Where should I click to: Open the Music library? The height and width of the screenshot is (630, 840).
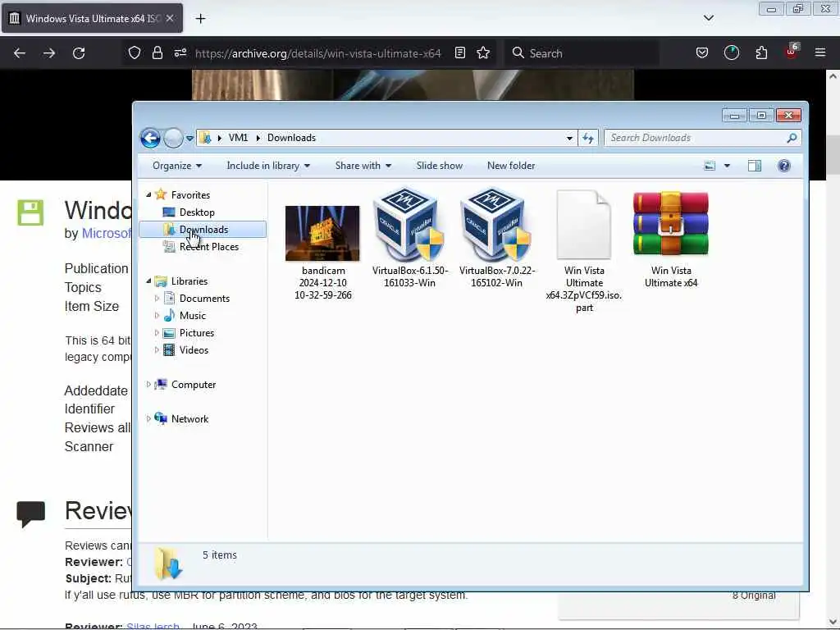point(192,316)
